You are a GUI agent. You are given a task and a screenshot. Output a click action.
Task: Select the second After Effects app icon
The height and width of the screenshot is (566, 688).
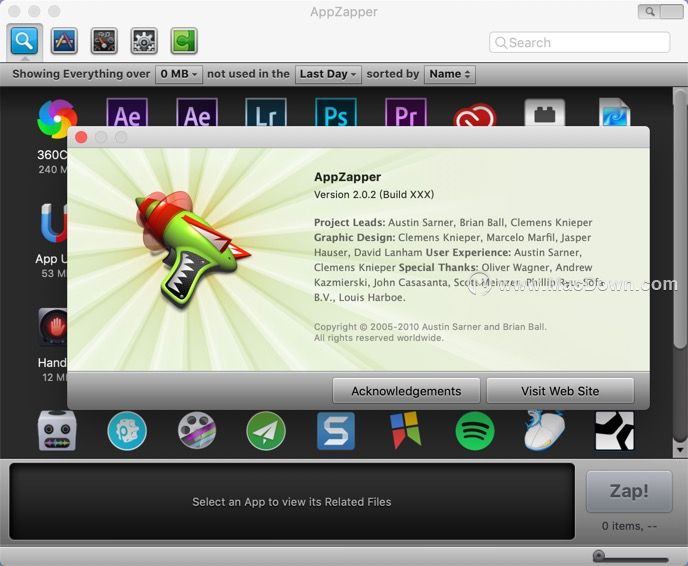coord(197,112)
